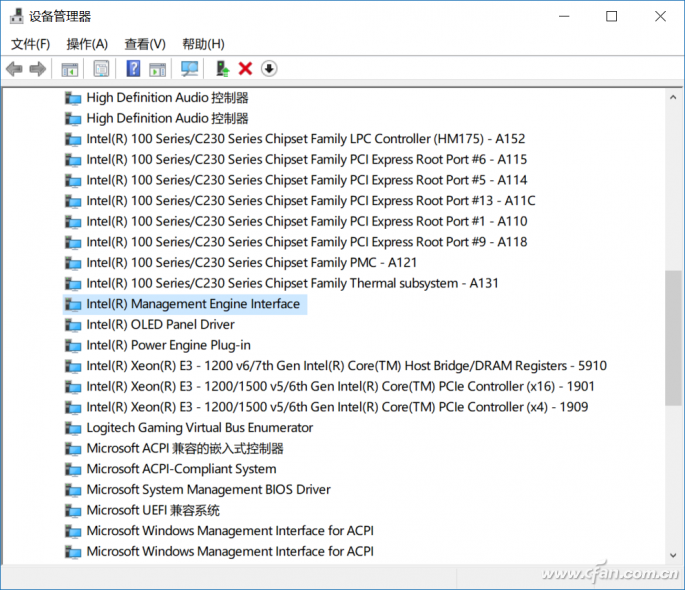Click the Device Manager title bar icon

point(16,16)
